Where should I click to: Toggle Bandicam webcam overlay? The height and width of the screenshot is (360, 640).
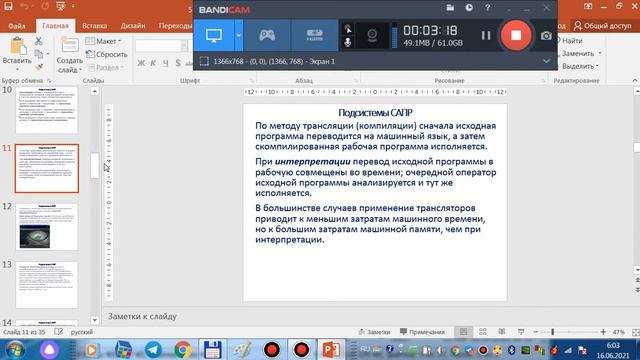coord(372,36)
